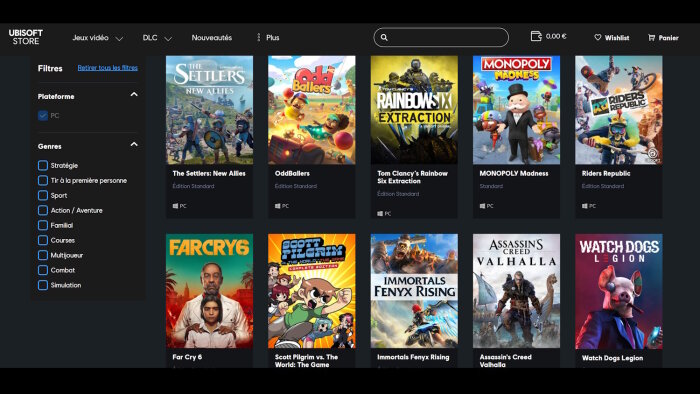Click inside the search input field
Image resolution: width=700 pixels, height=394 pixels.
coord(441,37)
